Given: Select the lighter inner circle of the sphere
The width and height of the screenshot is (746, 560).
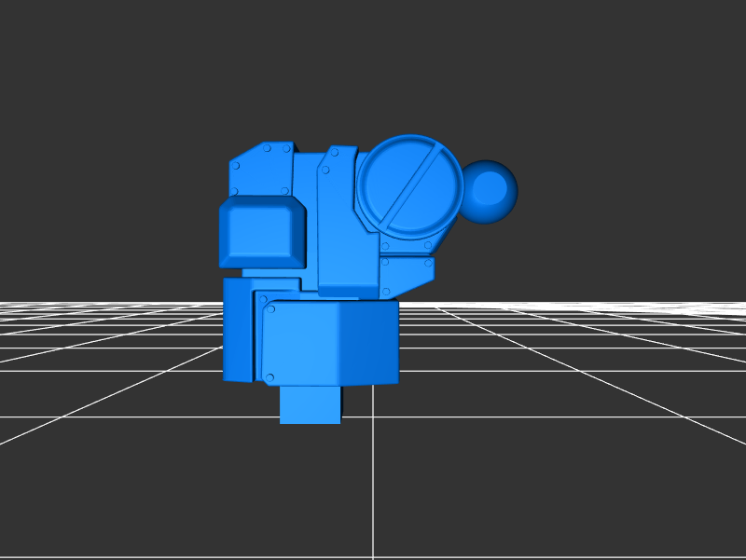Looking at the screenshot, I should [x=489, y=189].
